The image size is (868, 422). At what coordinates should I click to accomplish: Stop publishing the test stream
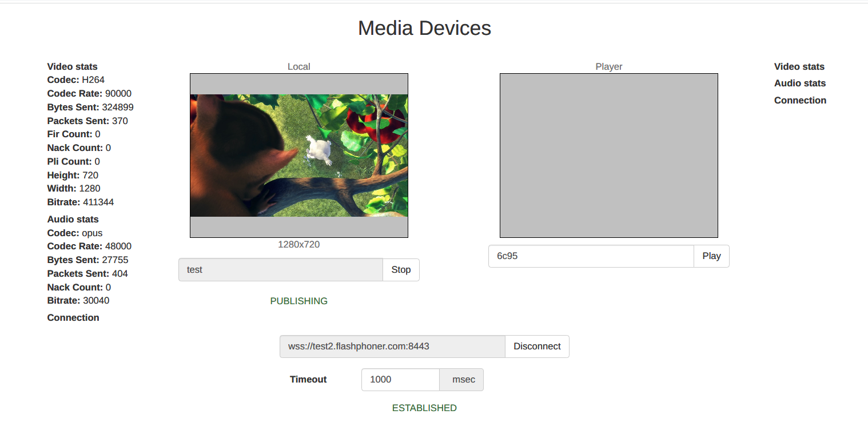[x=401, y=270]
